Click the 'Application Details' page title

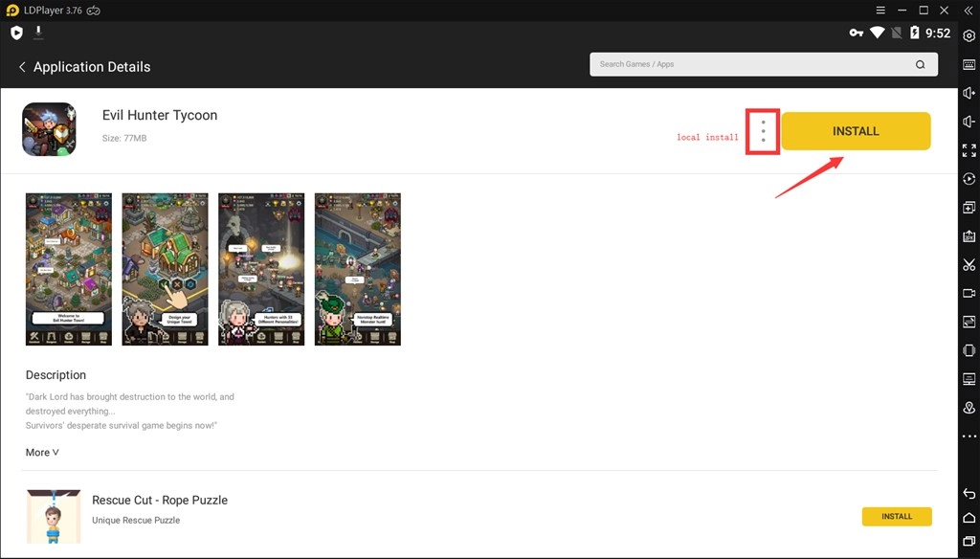92,67
